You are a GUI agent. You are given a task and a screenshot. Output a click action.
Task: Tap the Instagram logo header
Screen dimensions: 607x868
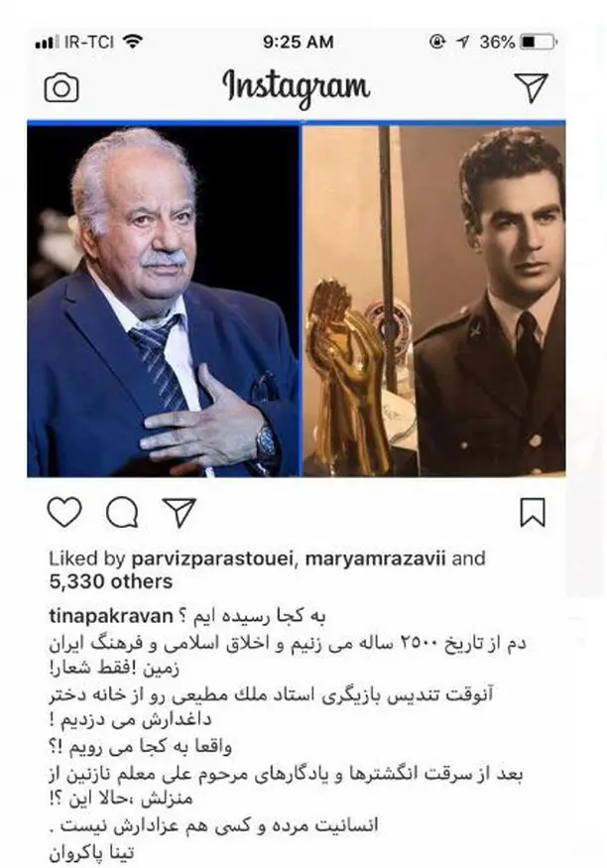(x=296, y=89)
